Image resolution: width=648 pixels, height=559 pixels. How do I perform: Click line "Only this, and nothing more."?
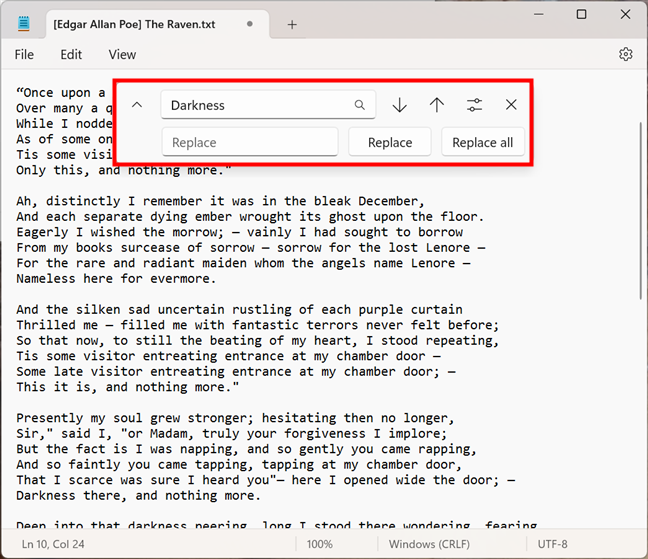[x=124, y=170]
